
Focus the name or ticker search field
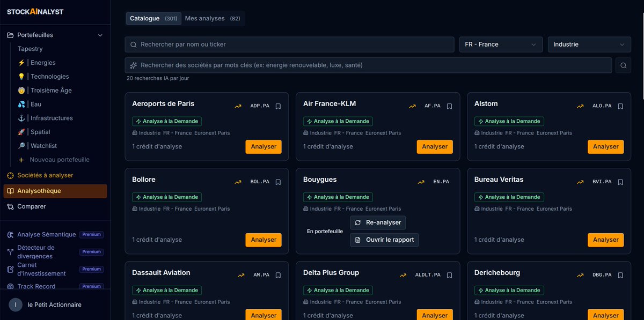coord(290,44)
